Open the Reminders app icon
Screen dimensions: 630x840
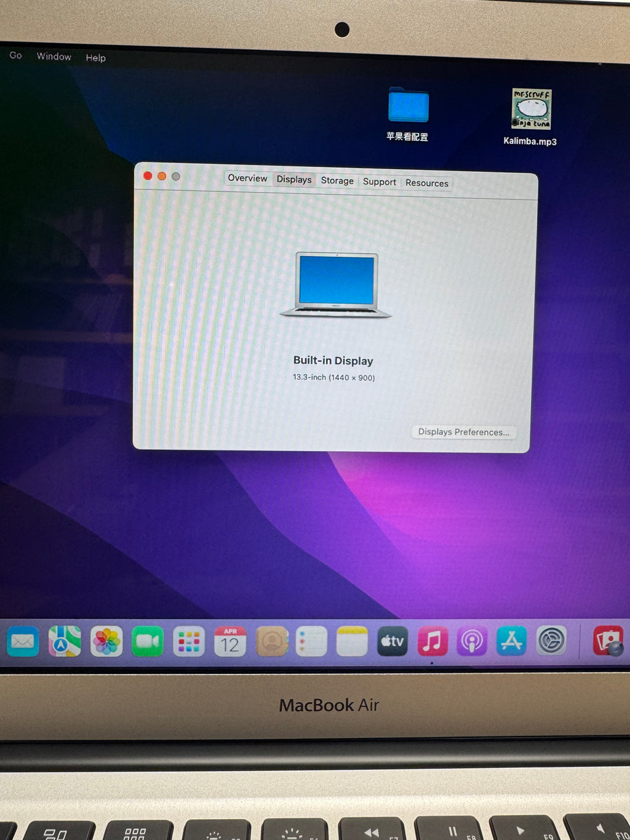coord(311,641)
